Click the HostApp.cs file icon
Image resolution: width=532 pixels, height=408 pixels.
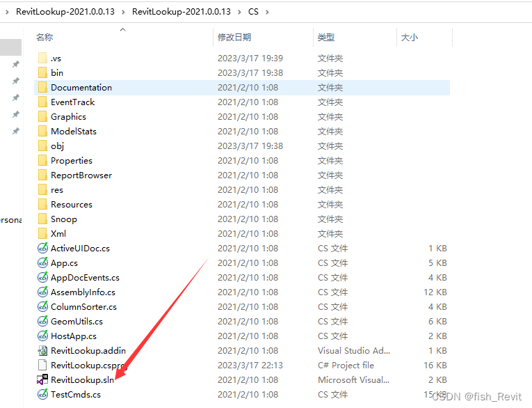[42, 336]
